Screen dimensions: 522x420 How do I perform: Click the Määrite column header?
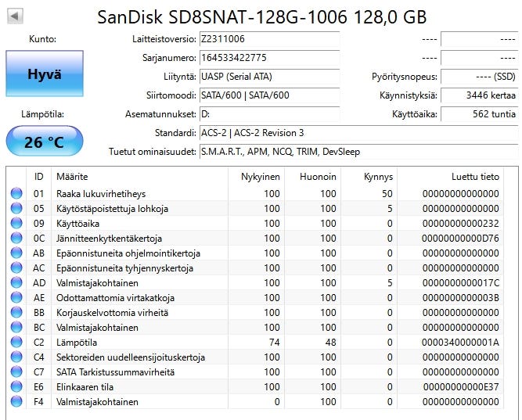click(140, 177)
